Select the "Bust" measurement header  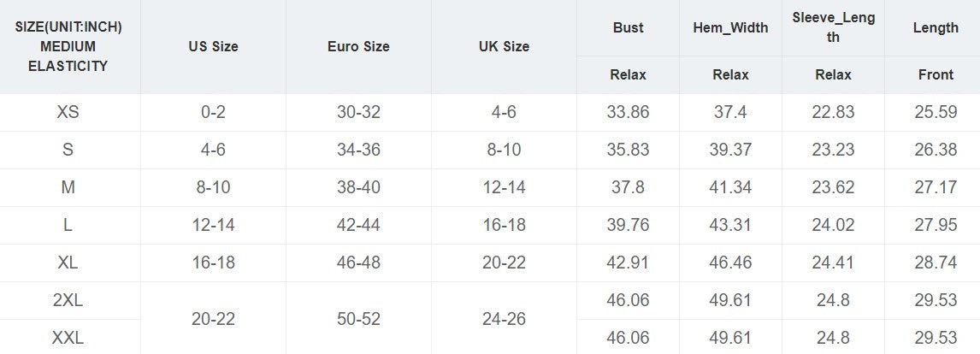[x=628, y=27]
